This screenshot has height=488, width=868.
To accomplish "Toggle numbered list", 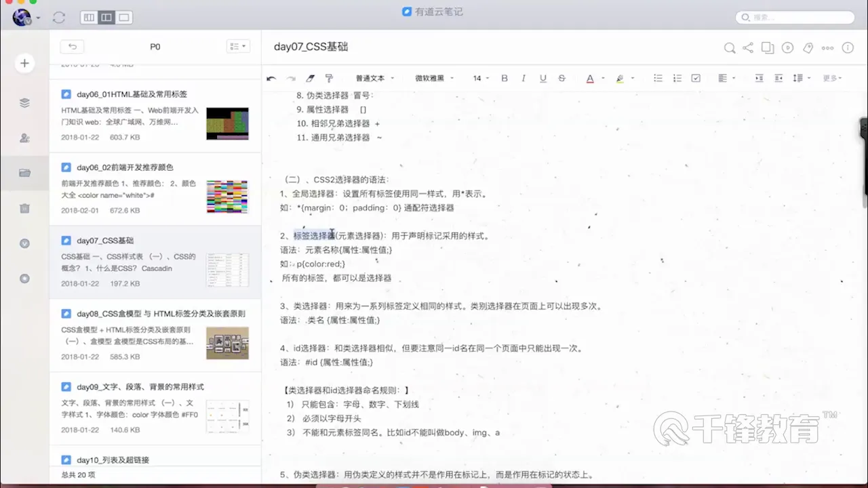I will click(677, 79).
